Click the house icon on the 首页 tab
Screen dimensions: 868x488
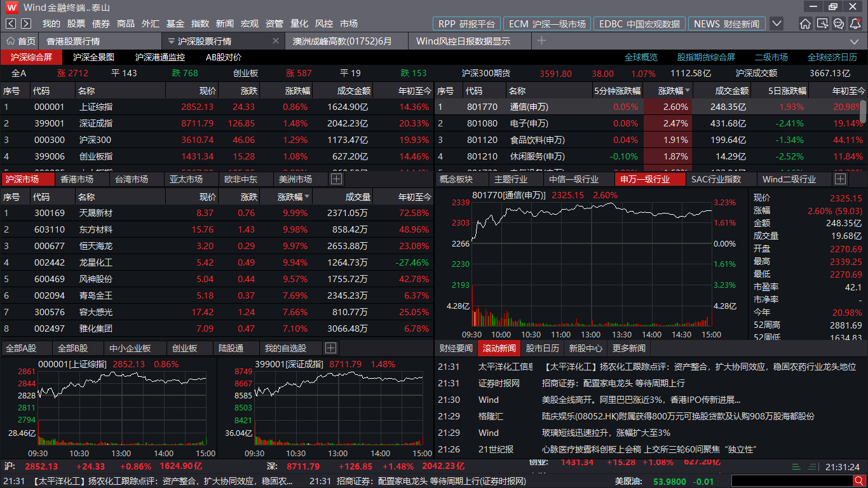(10, 41)
